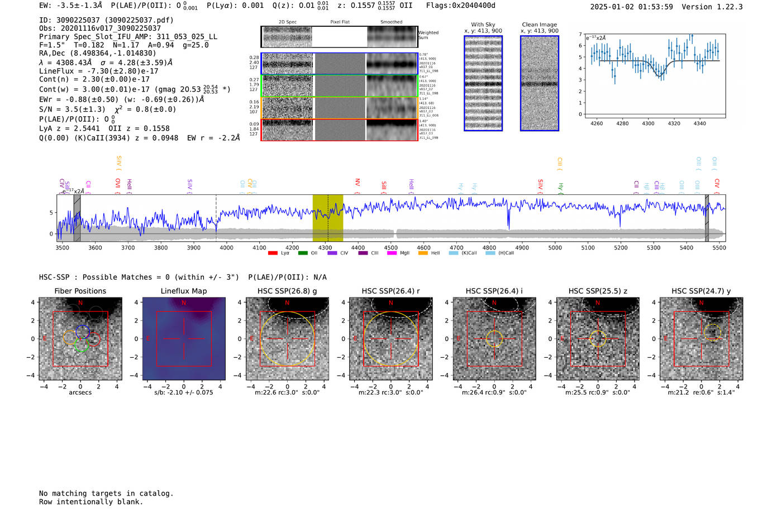Click the yellow highlighted band in the spectrum

click(327, 218)
